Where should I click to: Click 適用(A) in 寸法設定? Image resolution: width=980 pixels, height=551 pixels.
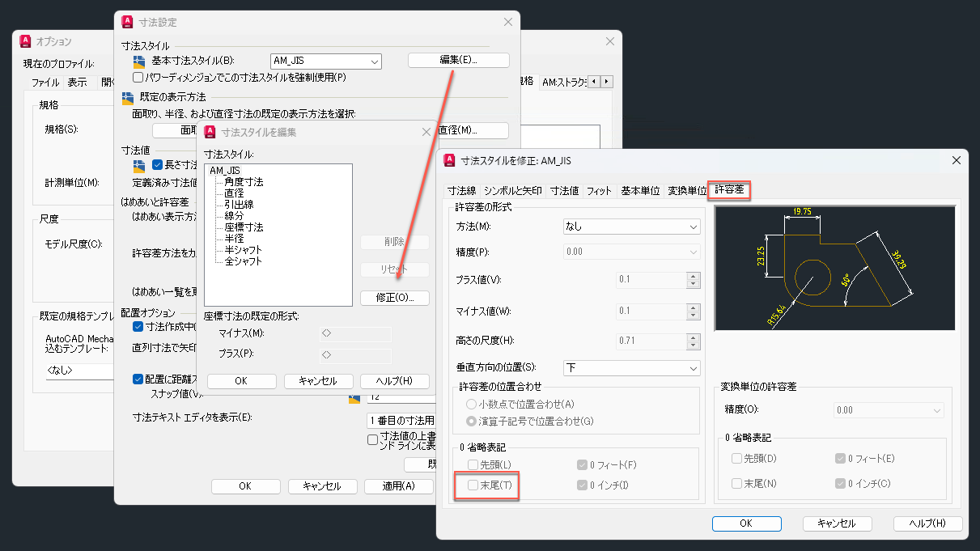pos(398,486)
